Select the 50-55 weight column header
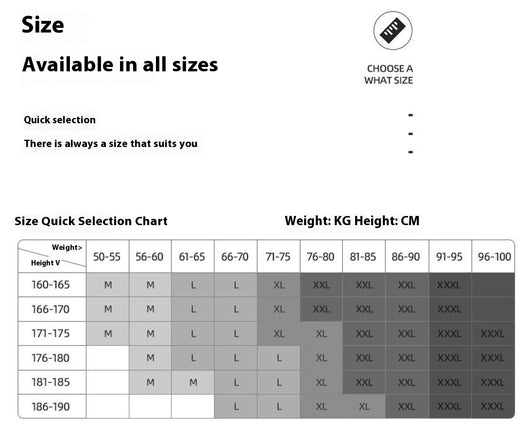 [x=107, y=257]
